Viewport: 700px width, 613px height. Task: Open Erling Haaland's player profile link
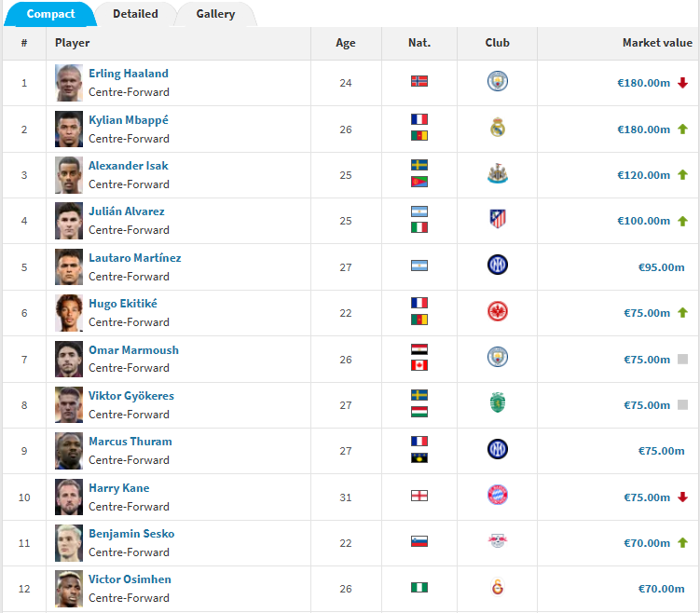[129, 74]
